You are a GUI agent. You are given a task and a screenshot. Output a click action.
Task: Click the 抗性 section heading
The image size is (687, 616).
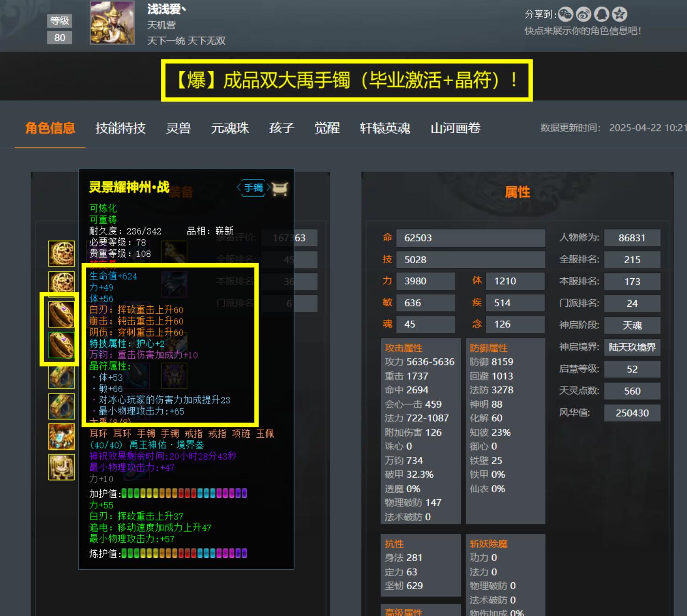pos(394,544)
